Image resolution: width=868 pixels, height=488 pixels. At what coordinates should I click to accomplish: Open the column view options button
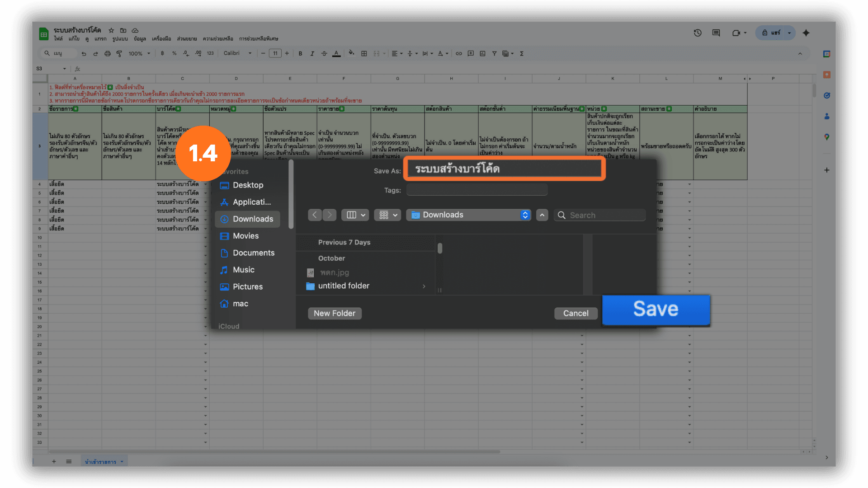pos(355,215)
